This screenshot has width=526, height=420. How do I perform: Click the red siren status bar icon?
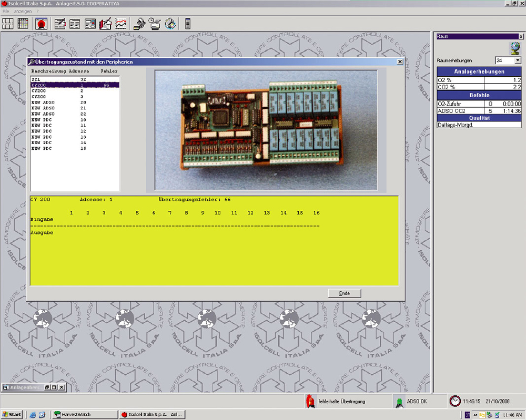click(310, 401)
